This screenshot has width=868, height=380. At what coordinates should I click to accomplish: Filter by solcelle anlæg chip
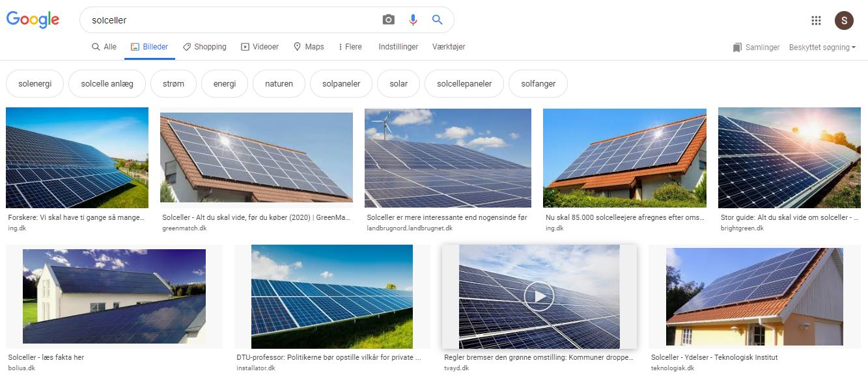pos(107,84)
